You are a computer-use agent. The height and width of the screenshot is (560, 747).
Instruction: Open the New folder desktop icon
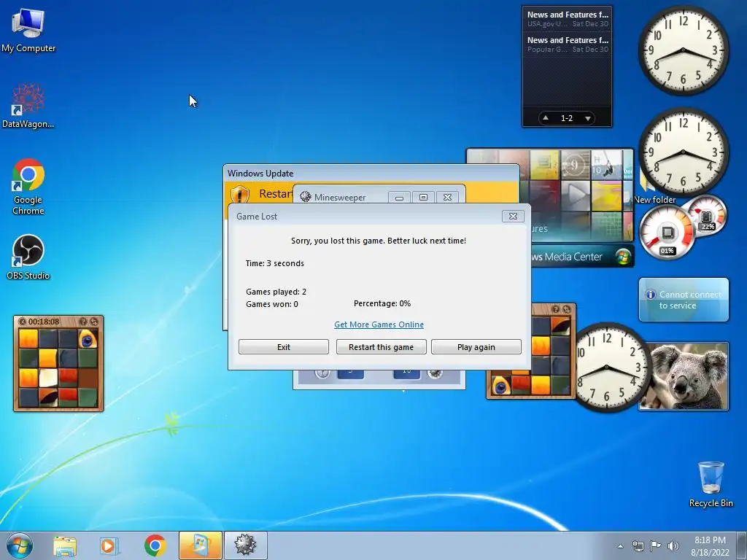coord(654,200)
